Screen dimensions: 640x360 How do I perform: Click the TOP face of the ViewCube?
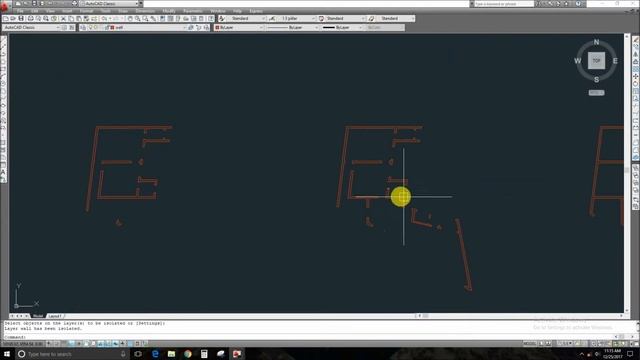(x=596, y=60)
